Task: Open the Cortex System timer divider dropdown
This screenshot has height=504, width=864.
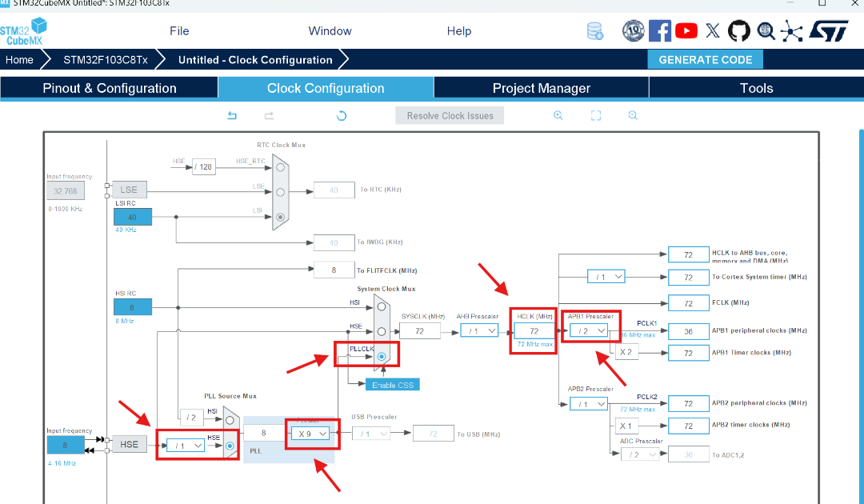Action: click(x=606, y=277)
